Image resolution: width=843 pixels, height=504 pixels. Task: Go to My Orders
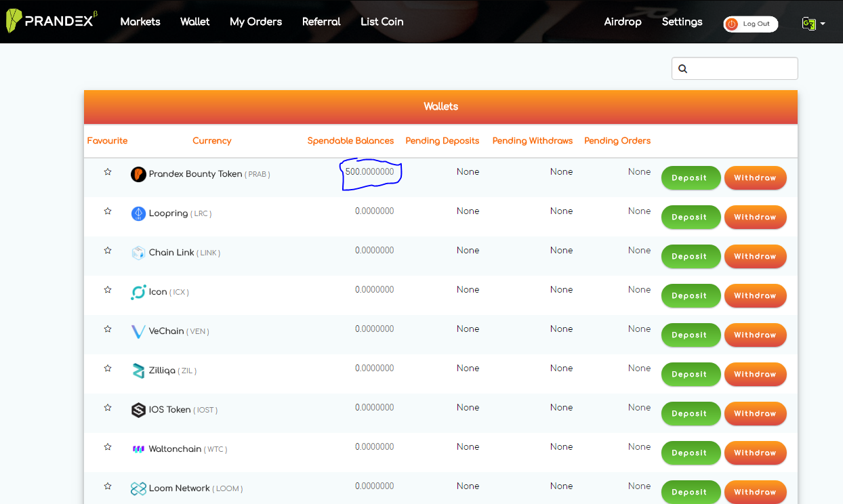pyautogui.click(x=255, y=22)
